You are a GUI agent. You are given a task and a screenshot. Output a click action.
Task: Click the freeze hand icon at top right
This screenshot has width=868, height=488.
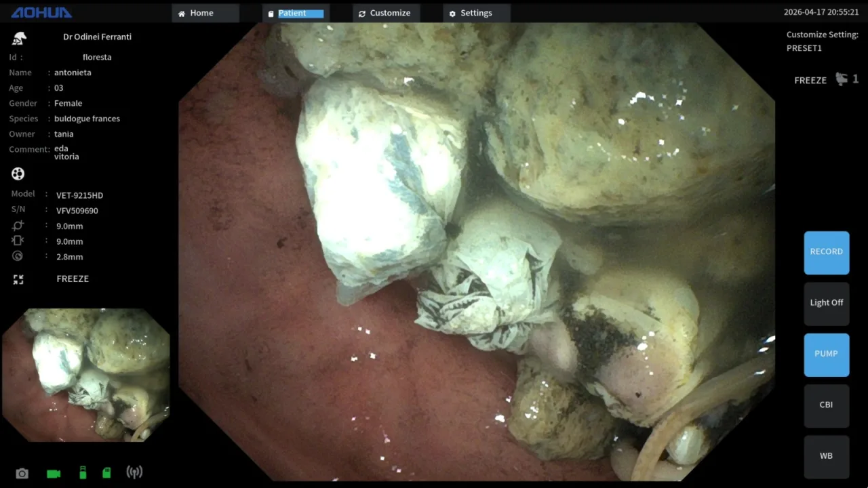[842, 79]
